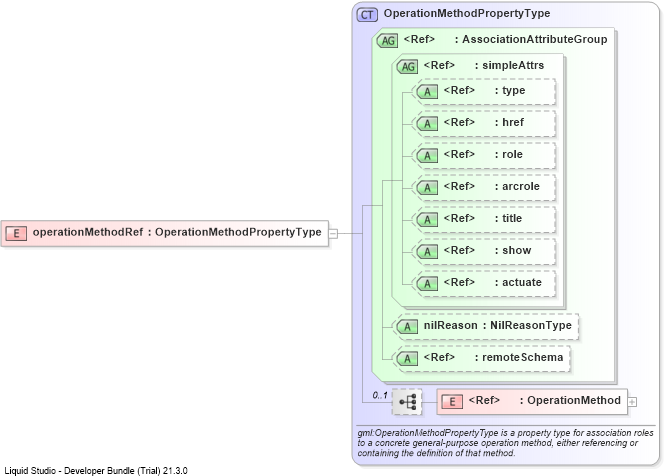Select the ': type' attribute label
The width and height of the screenshot is (664, 476).
tap(510, 91)
